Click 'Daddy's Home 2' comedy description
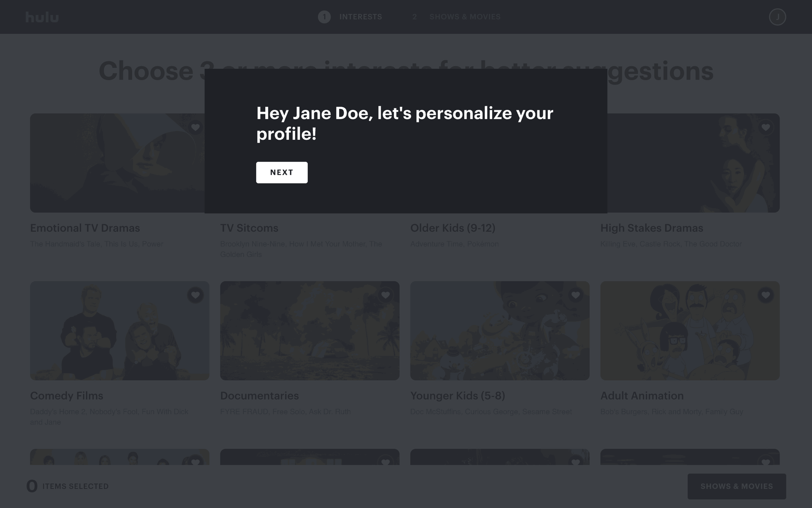Viewport: 812px width, 508px height. (109, 417)
